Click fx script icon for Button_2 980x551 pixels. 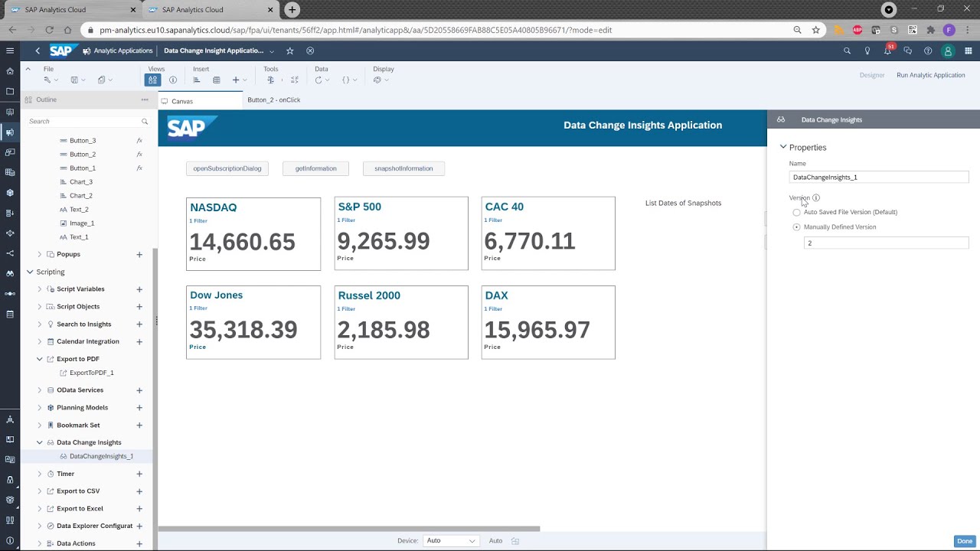click(x=139, y=155)
